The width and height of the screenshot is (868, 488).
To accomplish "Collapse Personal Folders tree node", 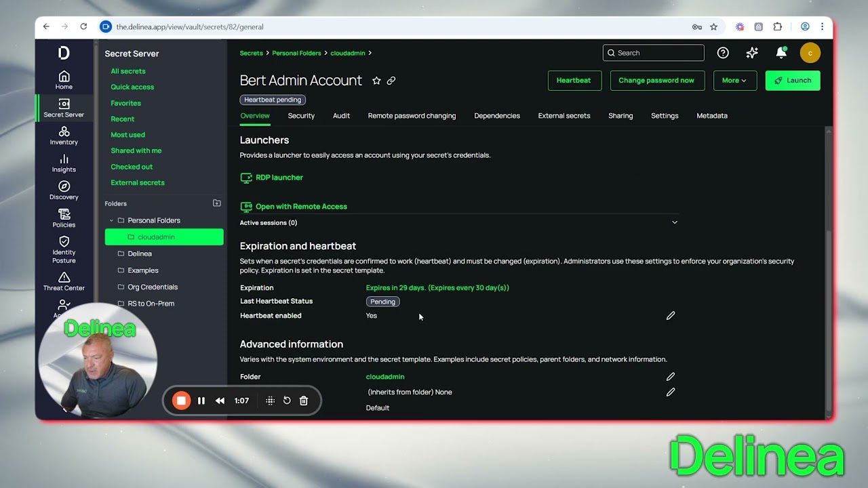I will [x=111, y=220].
